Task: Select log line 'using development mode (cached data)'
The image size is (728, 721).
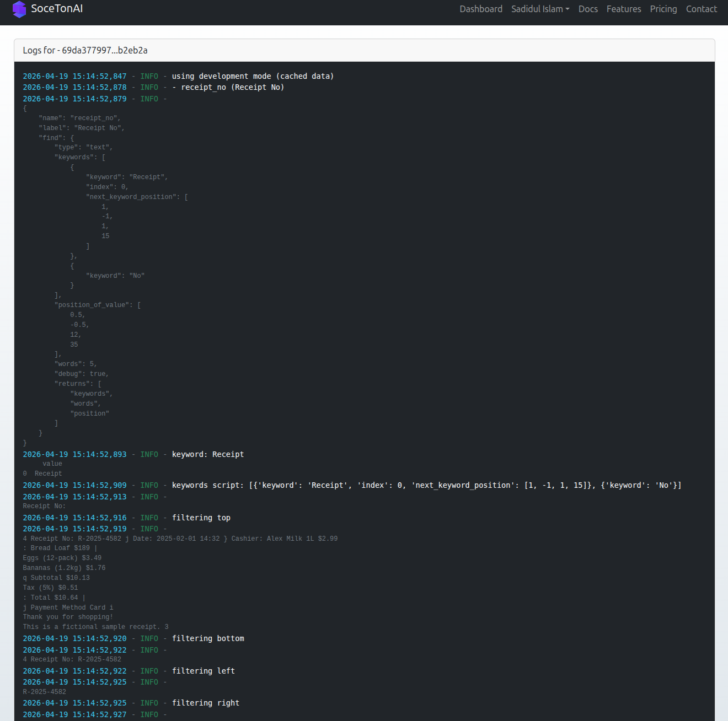Action: [253, 76]
